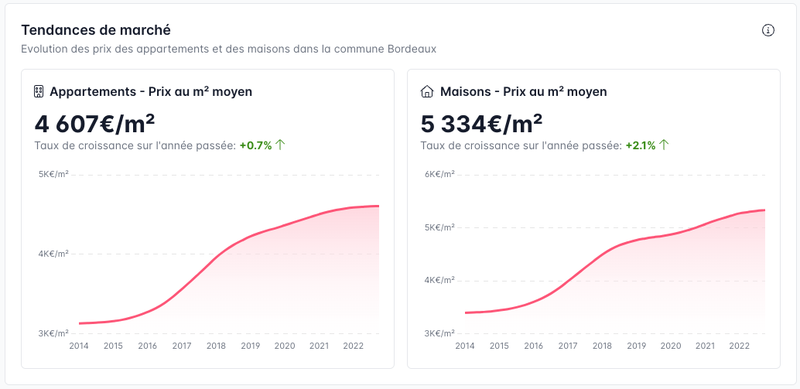800x389 pixels.
Task: Click the info icon beside Tendances de marché
Action: coord(768,31)
